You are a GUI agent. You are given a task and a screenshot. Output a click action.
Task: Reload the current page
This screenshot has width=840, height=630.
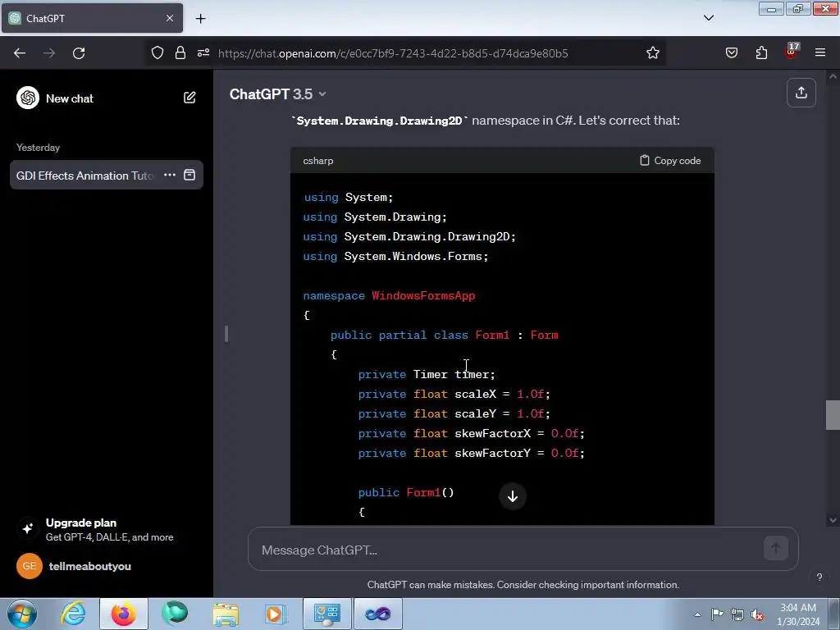(x=79, y=53)
